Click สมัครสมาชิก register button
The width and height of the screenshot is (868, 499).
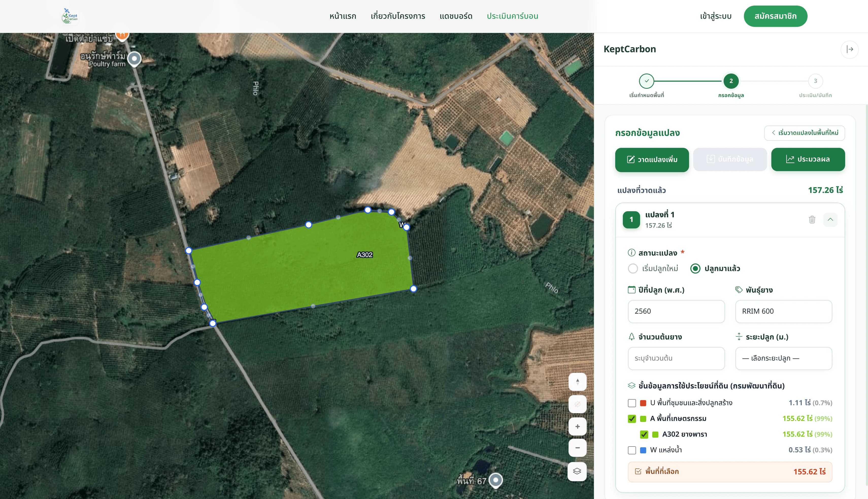pos(775,16)
